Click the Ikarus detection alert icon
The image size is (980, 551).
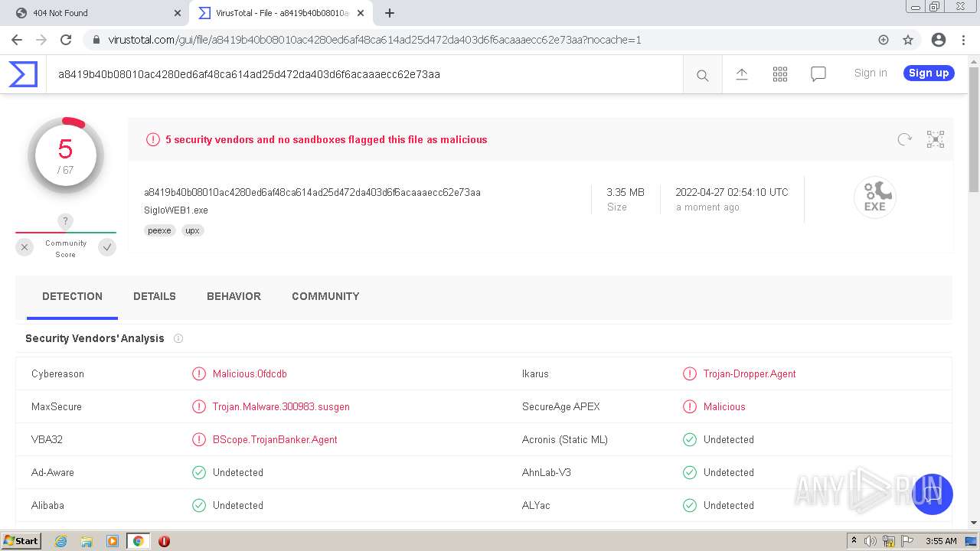(690, 373)
